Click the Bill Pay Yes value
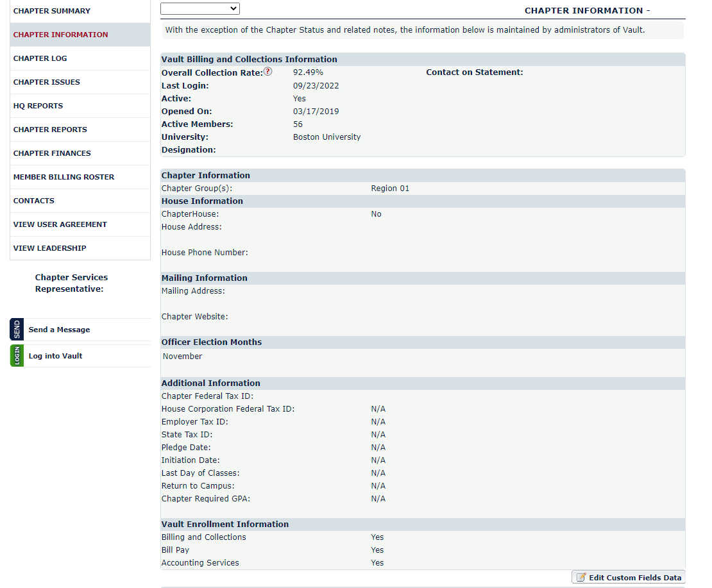This screenshot has width=712, height=588. pos(377,550)
